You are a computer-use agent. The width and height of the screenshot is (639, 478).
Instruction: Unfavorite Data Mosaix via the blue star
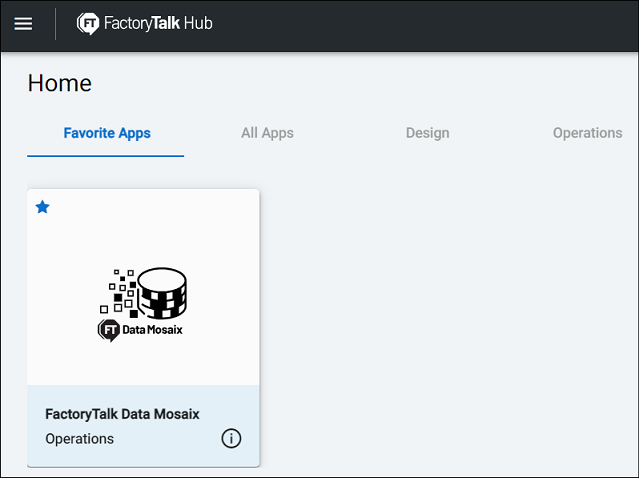(42, 207)
